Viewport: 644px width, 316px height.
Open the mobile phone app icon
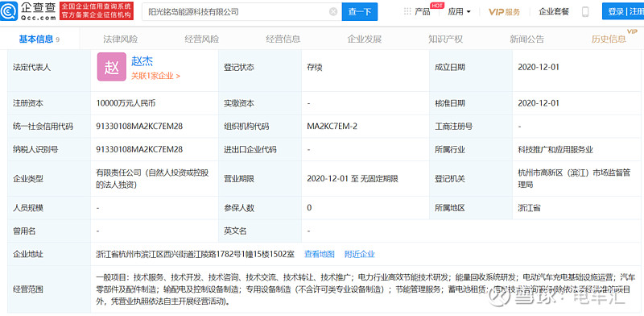click(x=585, y=11)
